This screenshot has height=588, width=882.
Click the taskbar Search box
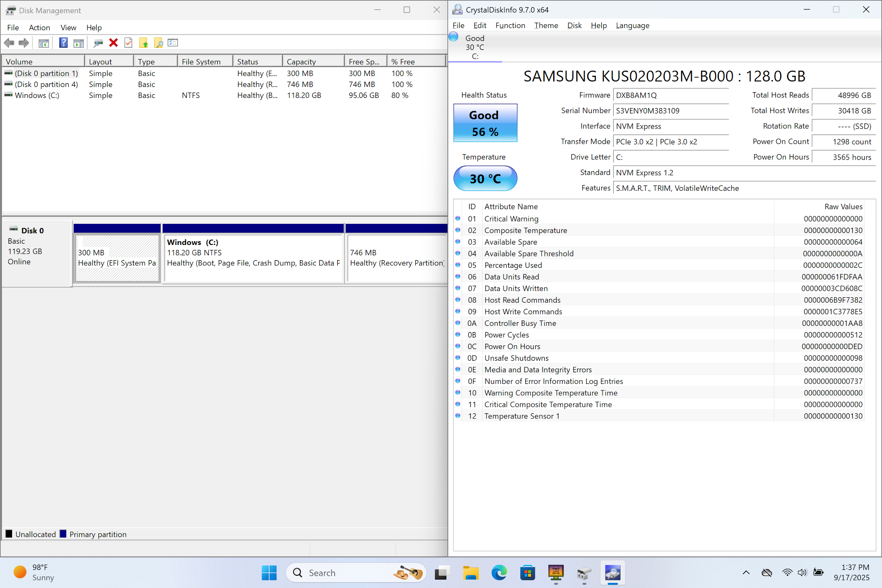click(356, 573)
